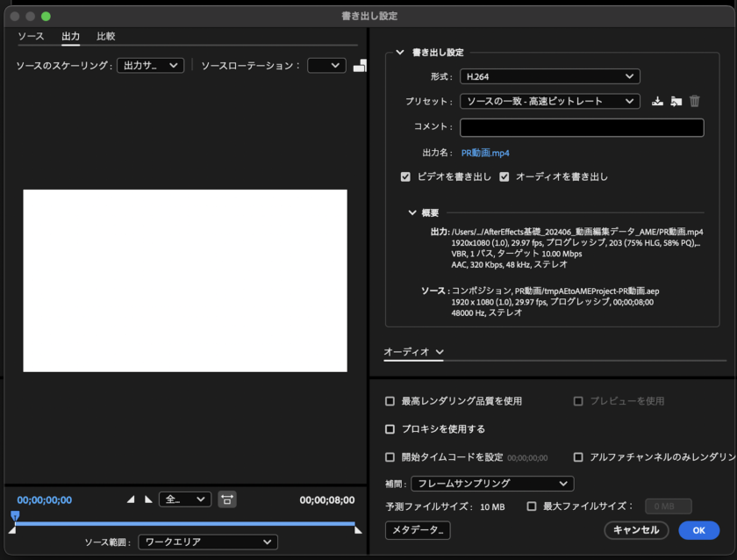Toggle the aspect ratio correction icon
The width and height of the screenshot is (737, 560).
(227, 499)
